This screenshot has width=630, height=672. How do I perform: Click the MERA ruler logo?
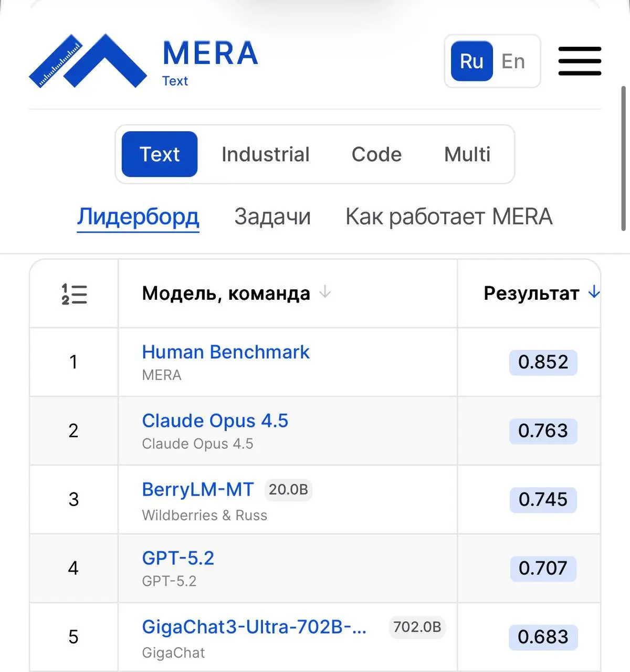point(88,61)
